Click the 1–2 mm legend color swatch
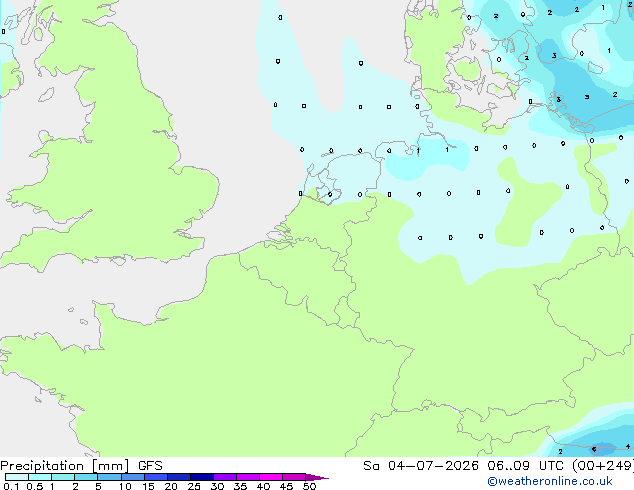The image size is (634, 490). tap(63, 477)
